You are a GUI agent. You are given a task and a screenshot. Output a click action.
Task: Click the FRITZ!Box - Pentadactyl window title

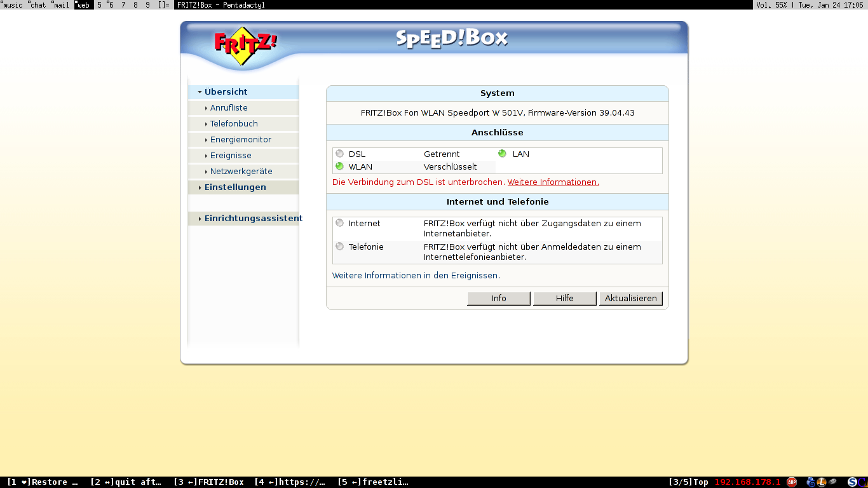click(221, 4)
